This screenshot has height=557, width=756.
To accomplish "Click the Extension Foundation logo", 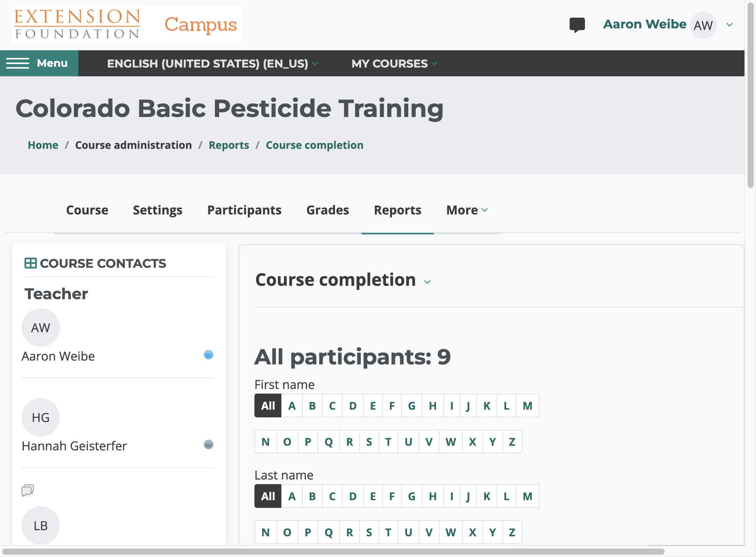I will (x=77, y=24).
